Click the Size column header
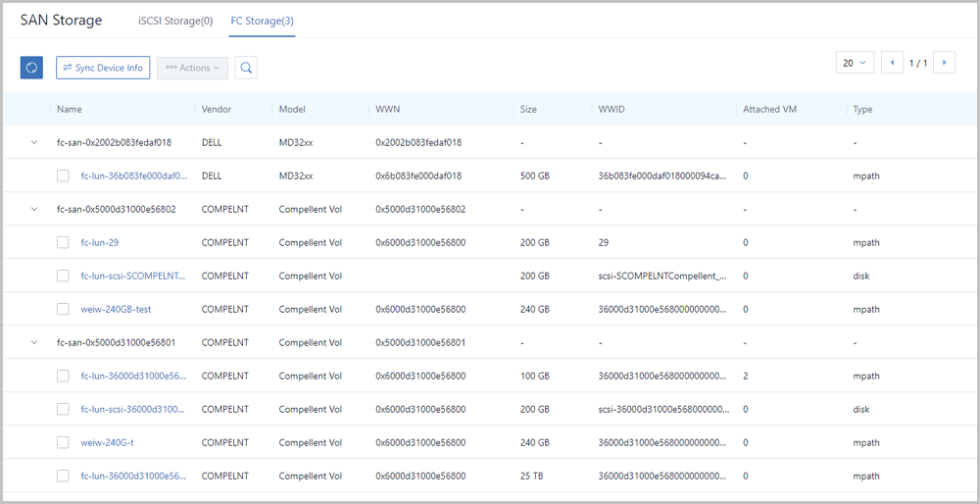Viewport: 980px width, 504px height. tap(528, 110)
